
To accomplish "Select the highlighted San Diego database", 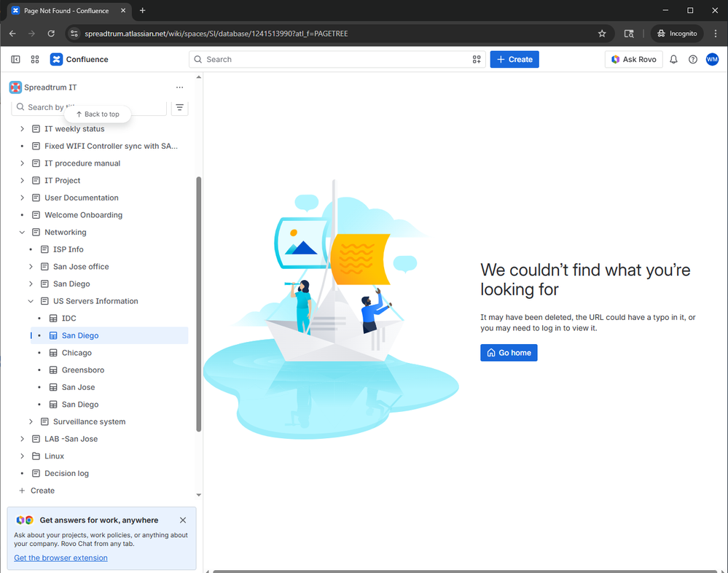I will click(x=109, y=336).
